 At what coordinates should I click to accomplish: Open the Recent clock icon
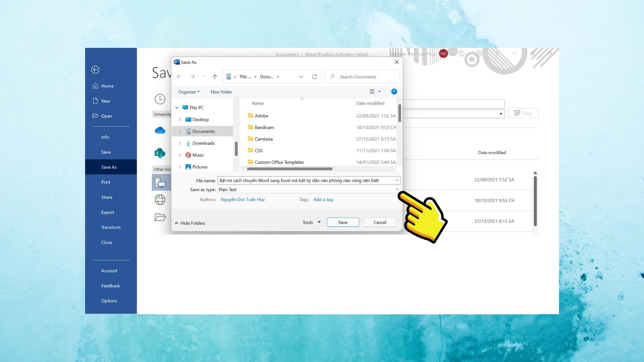point(160,99)
